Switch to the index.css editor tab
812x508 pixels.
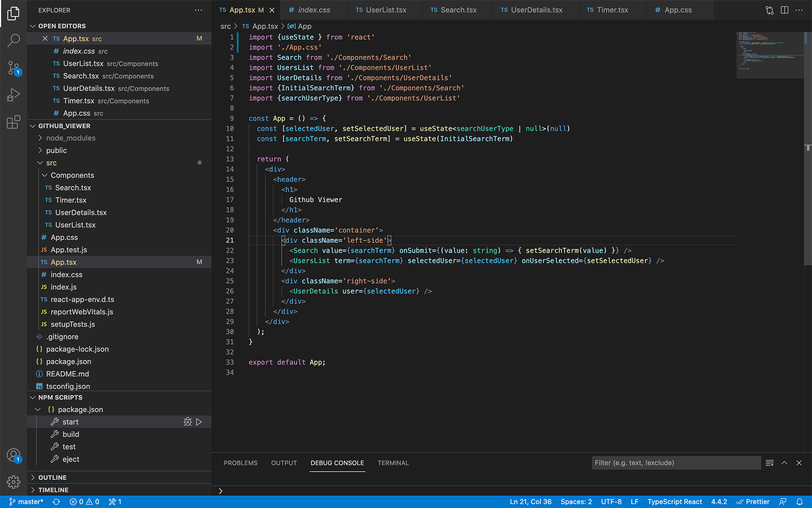(x=314, y=10)
